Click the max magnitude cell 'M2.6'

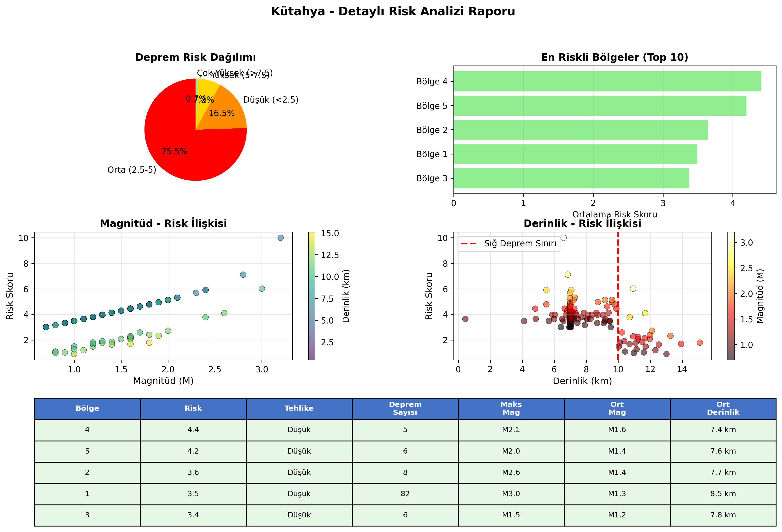point(511,472)
